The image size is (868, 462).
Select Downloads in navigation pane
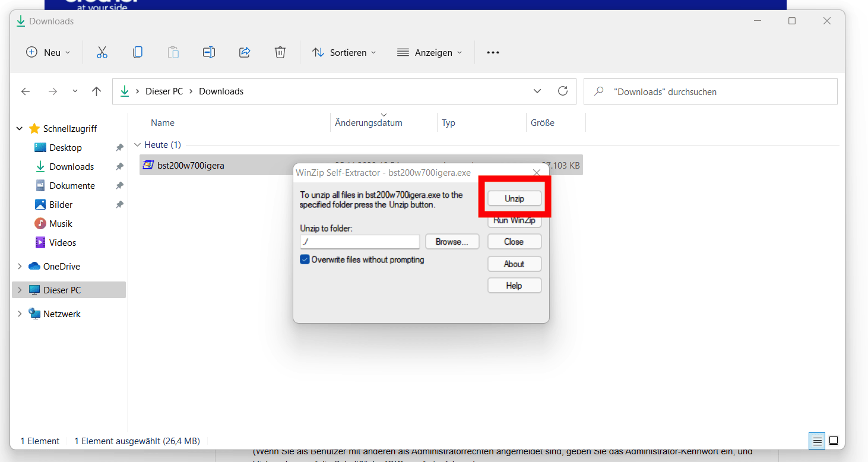71,166
